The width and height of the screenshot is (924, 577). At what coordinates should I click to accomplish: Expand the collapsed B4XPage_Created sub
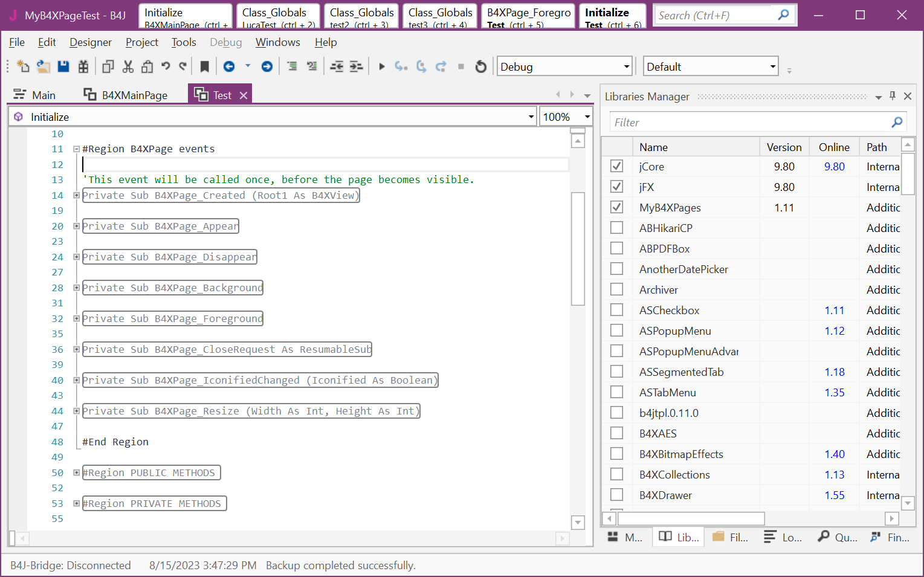77,195
